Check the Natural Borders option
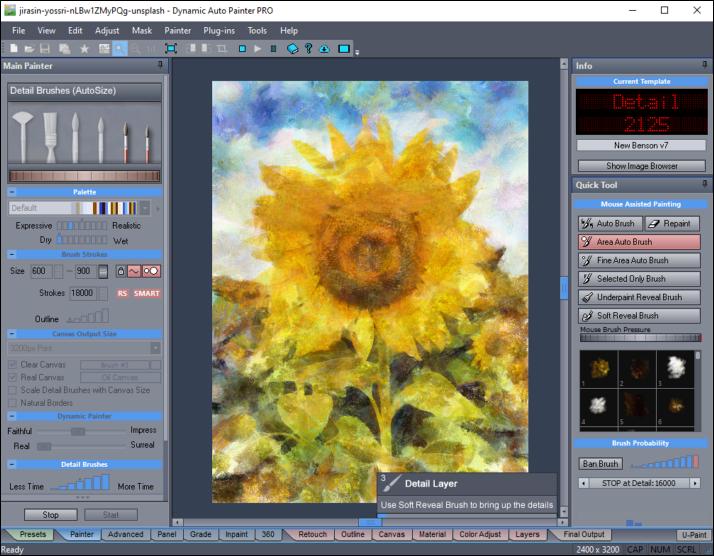 [13, 403]
